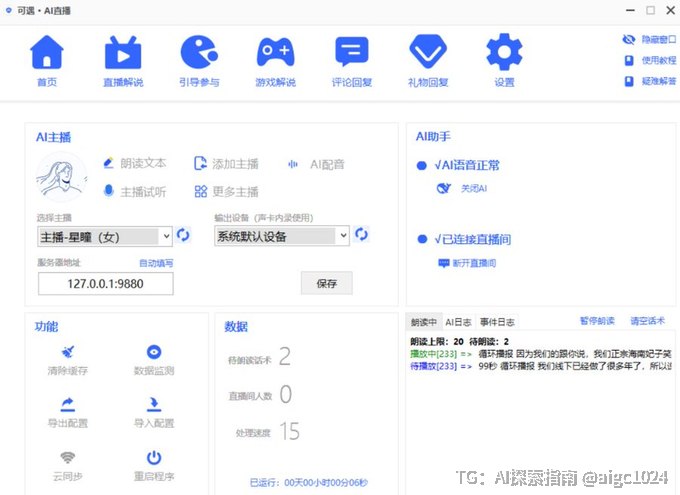The width and height of the screenshot is (680, 495).
Task: Open 评论回复 chat bubble icon
Action: click(x=352, y=52)
